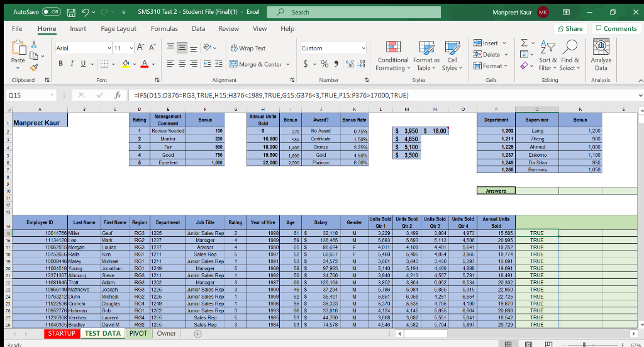Expand the Name Box dropdown for Q15
Viewport: 644px width, 347px height.
pyautogui.click(x=52, y=95)
